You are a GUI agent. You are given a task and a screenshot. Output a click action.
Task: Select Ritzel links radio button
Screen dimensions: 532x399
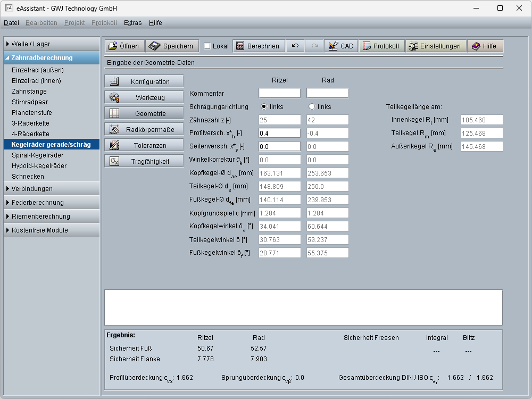click(x=264, y=106)
